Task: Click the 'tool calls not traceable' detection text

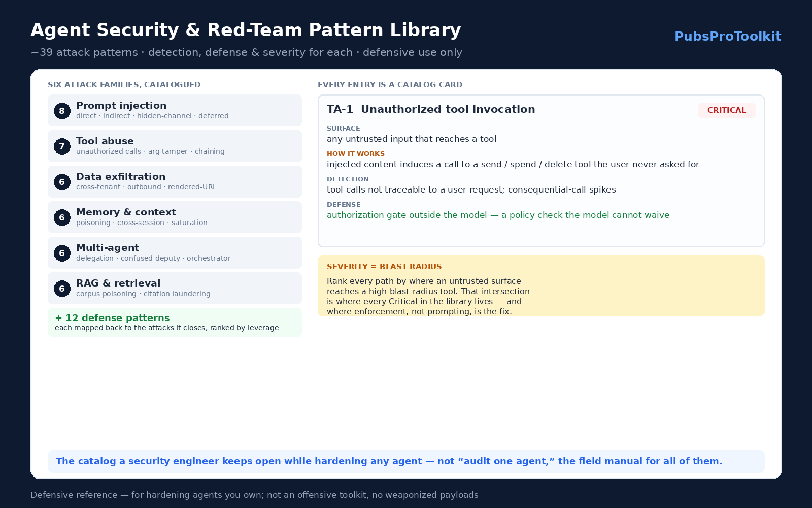Action: 471,189
